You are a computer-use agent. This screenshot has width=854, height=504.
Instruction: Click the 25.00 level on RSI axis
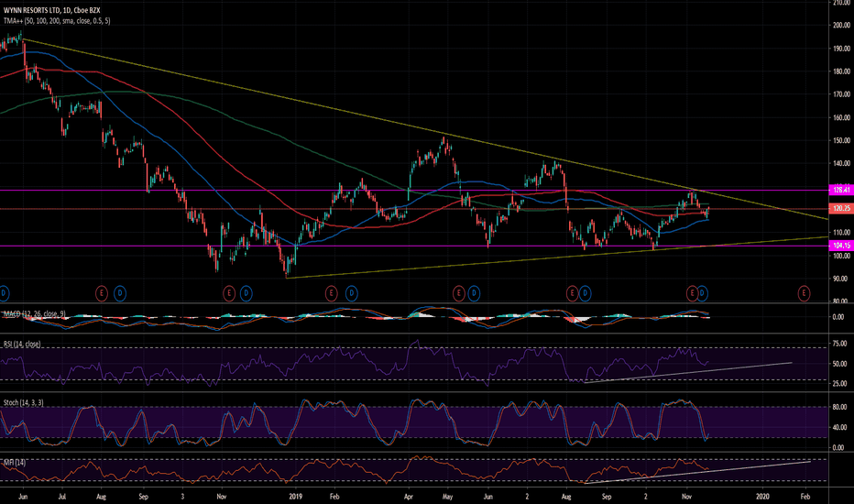840,384
